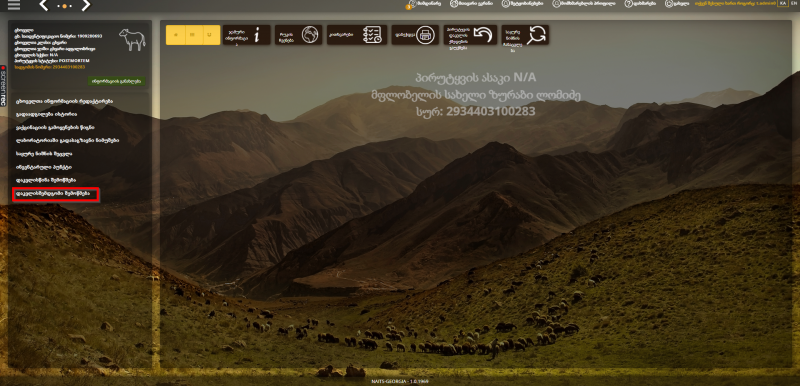Screen dimensions: 800x386
Task: Go to the main page nav item
Action: click(x=471, y=4)
